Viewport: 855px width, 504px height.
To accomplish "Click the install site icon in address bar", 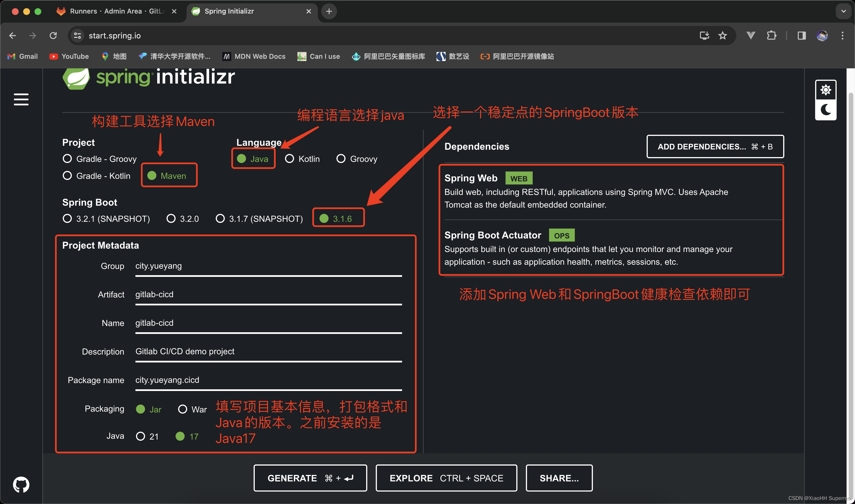I will click(704, 35).
